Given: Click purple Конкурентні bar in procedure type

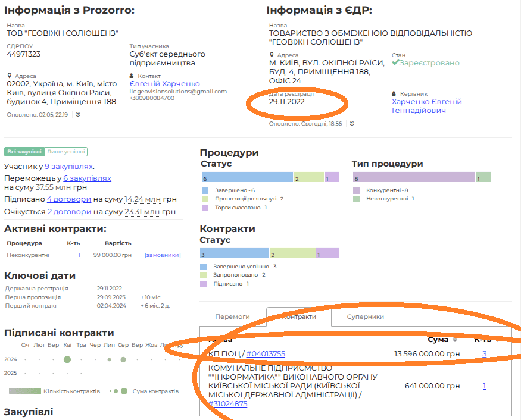Looking at the screenshot, I should pos(414,177).
